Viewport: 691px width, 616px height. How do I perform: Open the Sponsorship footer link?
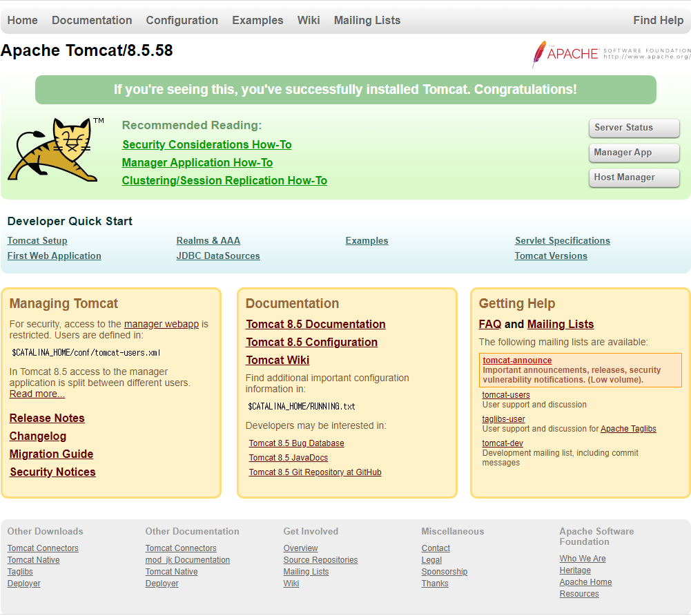pyautogui.click(x=445, y=572)
